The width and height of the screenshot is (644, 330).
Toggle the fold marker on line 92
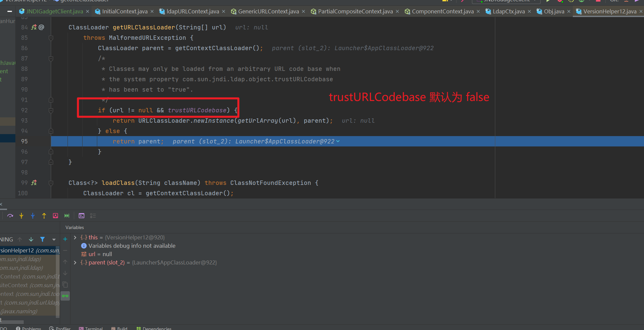coord(51,110)
